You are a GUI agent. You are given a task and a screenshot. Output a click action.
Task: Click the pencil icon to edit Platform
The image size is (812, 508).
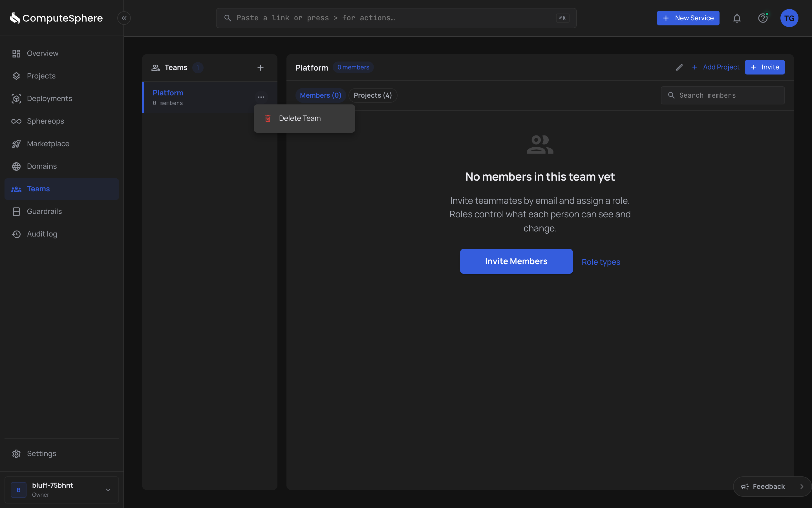(679, 67)
